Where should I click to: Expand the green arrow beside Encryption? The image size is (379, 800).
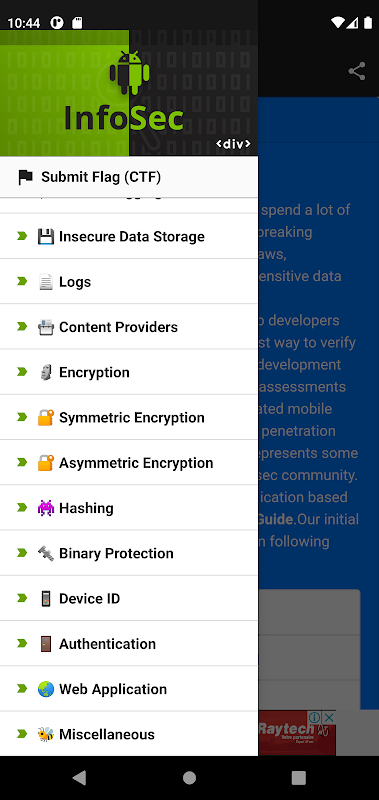22,372
